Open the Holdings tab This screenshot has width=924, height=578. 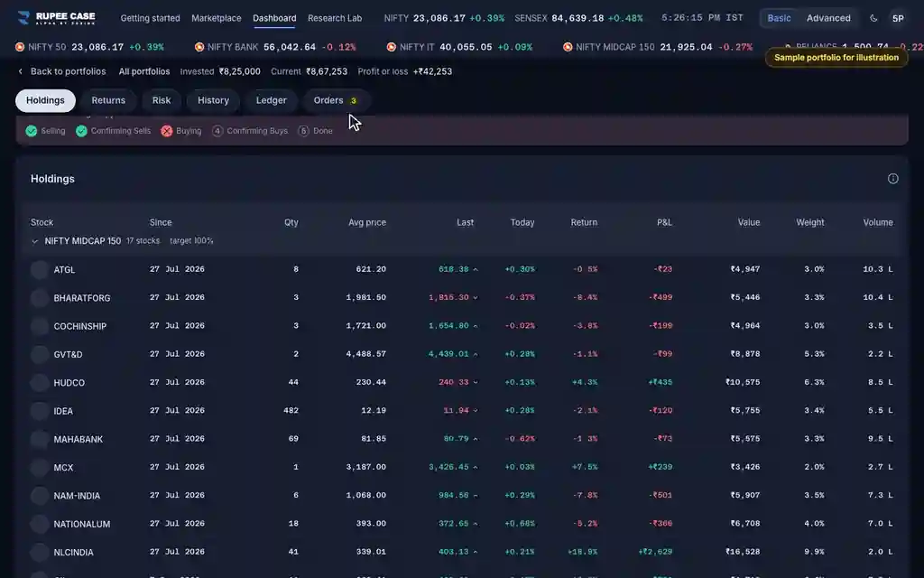pos(45,100)
